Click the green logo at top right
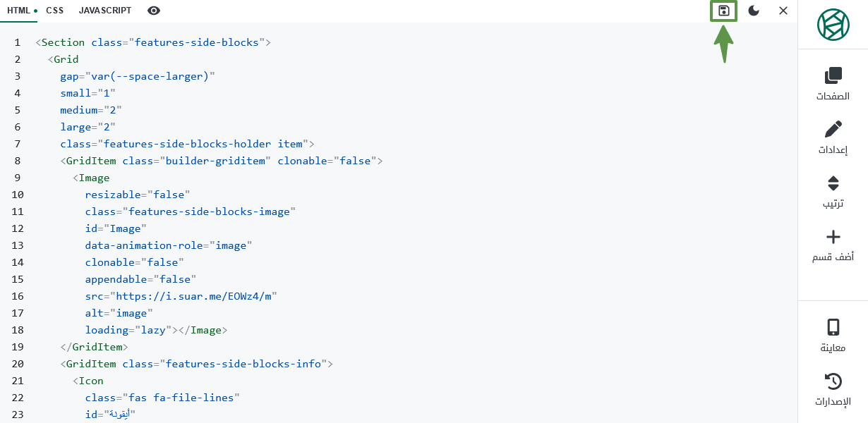 coord(833,24)
